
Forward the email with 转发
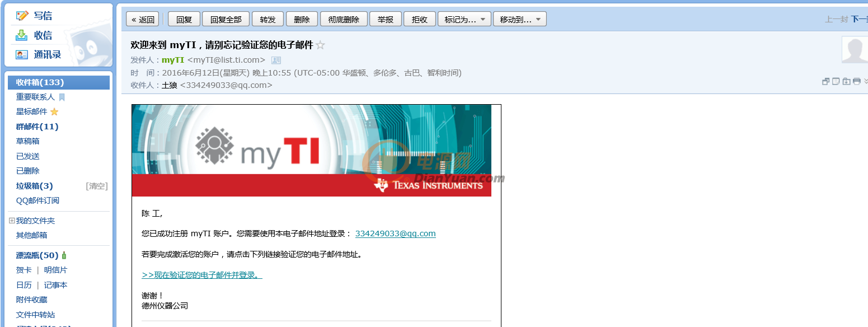point(268,19)
